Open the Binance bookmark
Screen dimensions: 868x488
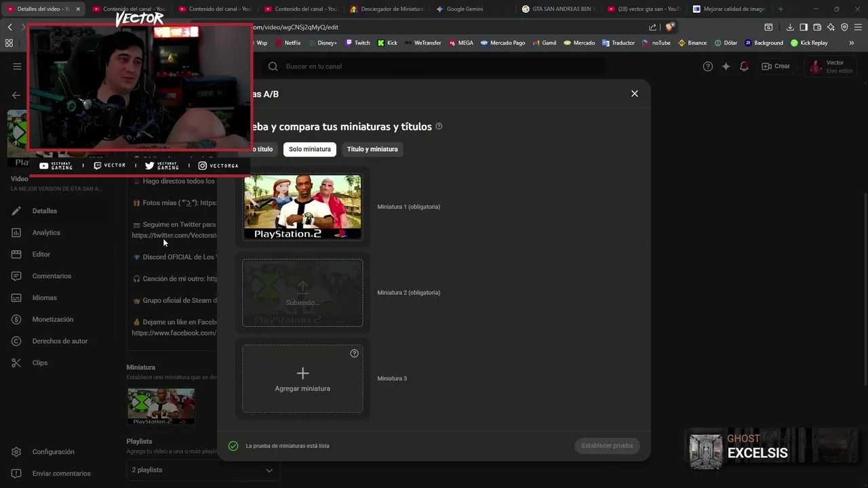click(x=692, y=43)
